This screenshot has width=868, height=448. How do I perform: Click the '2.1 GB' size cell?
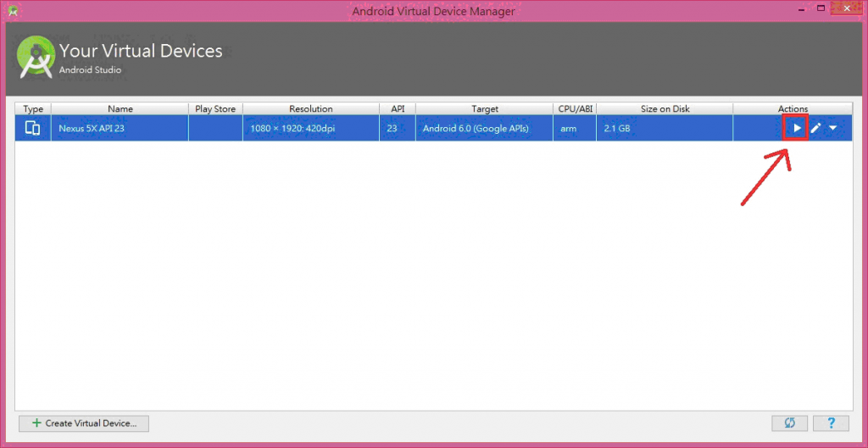[x=665, y=129]
